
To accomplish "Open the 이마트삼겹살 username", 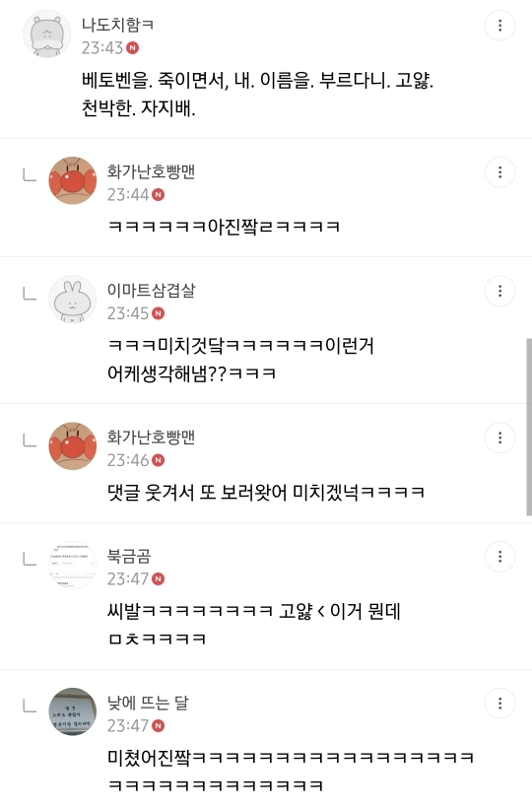I will [151, 290].
